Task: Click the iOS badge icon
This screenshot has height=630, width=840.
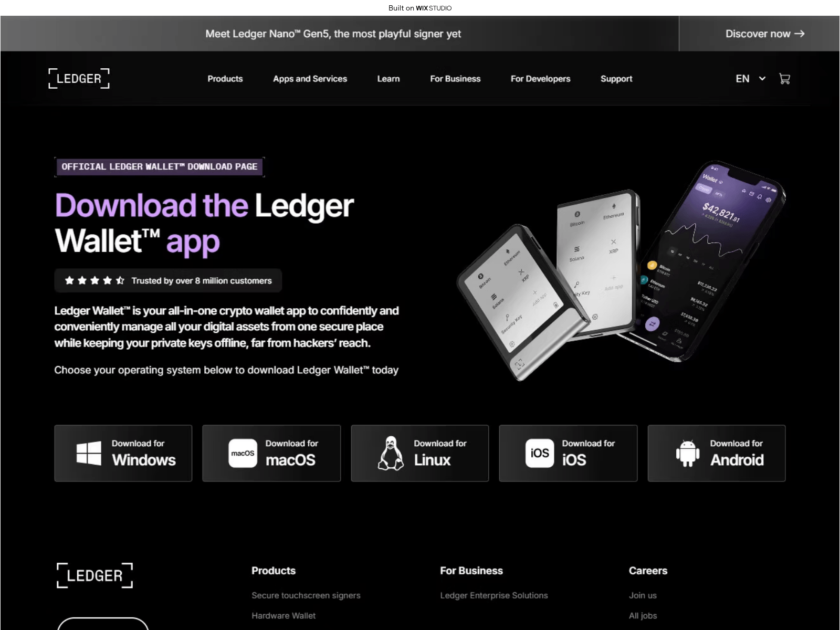Action: click(540, 453)
